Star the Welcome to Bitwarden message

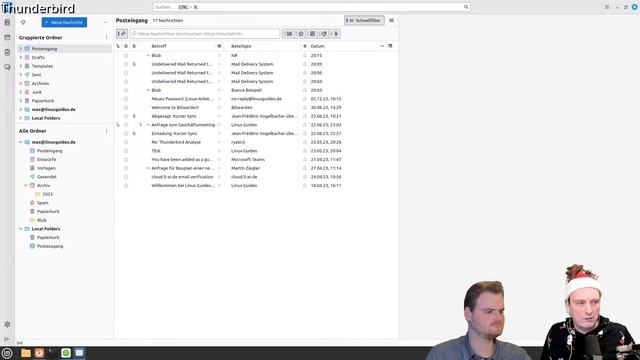pyautogui.click(x=126, y=107)
